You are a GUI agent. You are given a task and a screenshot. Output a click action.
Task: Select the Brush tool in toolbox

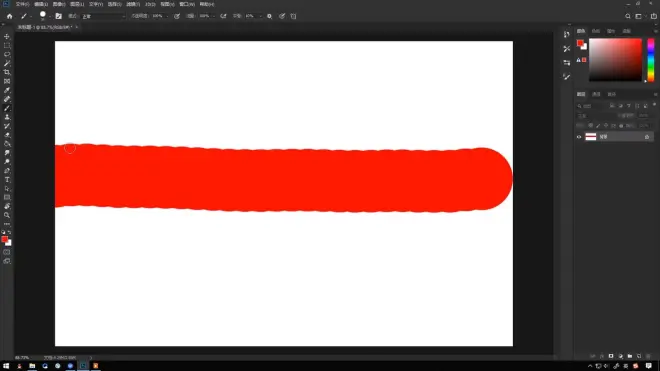tap(7, 108)
